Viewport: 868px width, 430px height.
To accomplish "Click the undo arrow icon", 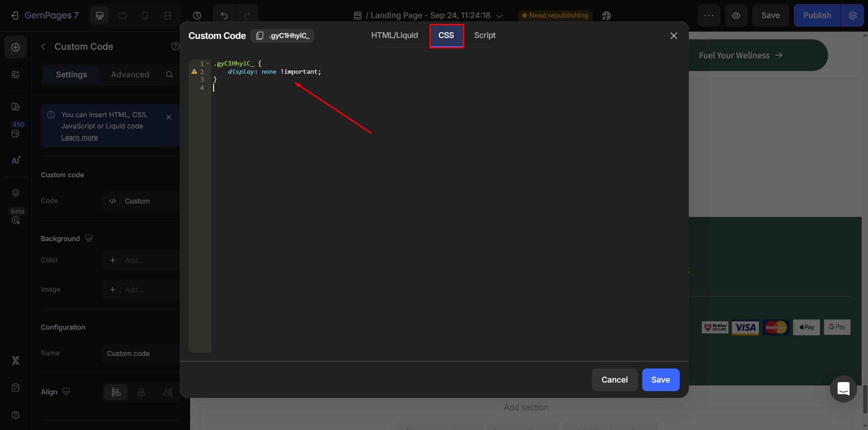I will (224, 15).
